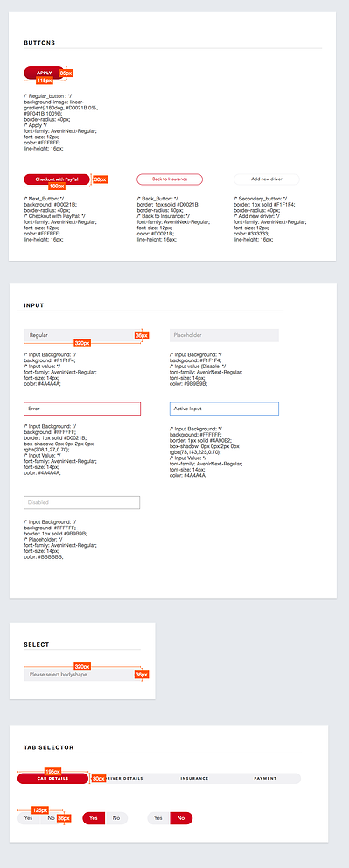This screenshot has width=349, height=868.
Task: Select No beside the red Yes option
Action: (x=116, y=817)
